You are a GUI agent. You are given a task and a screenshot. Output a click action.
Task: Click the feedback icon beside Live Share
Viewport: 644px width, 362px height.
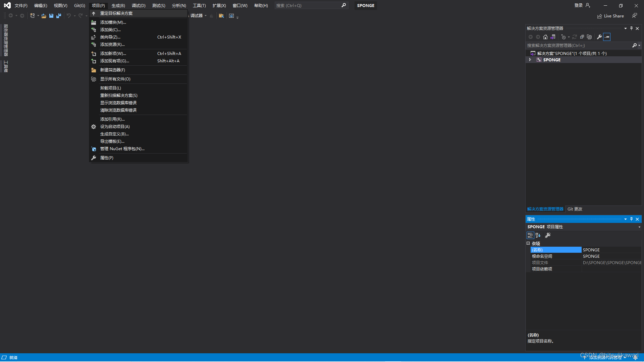[634, 16]
